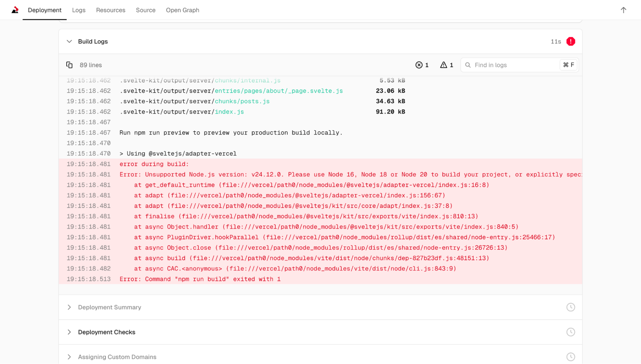Click the red build error status icon
641x364 pixels.
click(x=570, y=41)
